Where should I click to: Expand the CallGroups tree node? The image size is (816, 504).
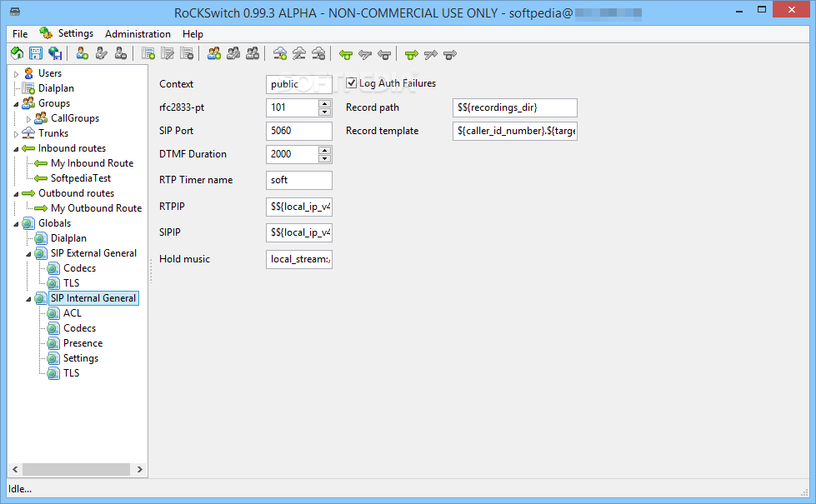coord(28,119)
